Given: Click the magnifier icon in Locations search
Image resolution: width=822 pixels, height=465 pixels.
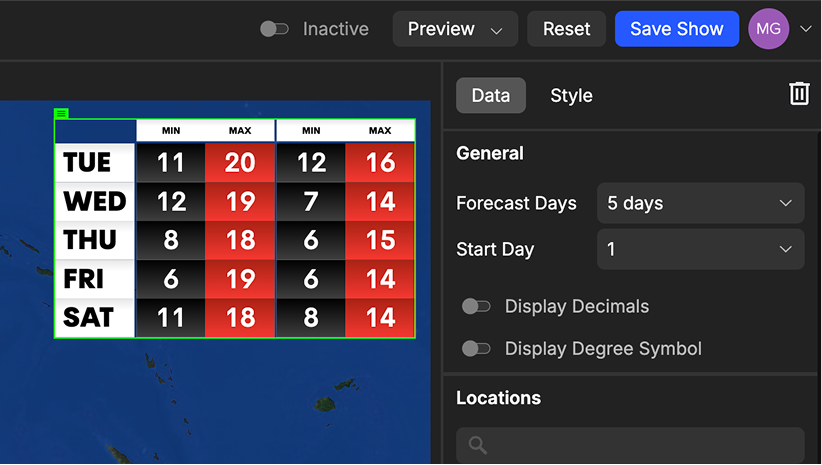Looking at the screenshot, I should tap(478, 445).
